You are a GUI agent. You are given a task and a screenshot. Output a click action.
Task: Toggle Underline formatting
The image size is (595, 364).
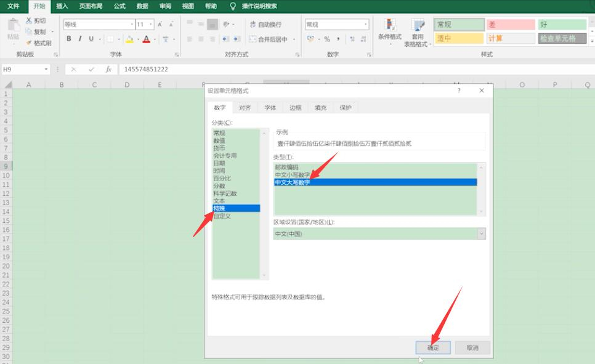click(91, 39)
